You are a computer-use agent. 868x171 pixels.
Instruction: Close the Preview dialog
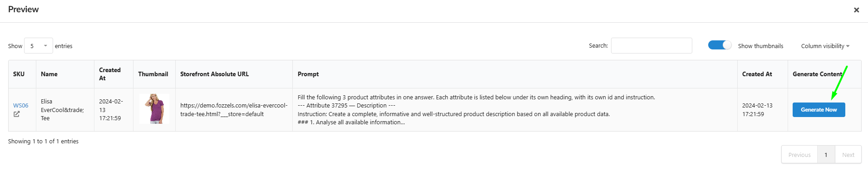[x=856, y=10]
